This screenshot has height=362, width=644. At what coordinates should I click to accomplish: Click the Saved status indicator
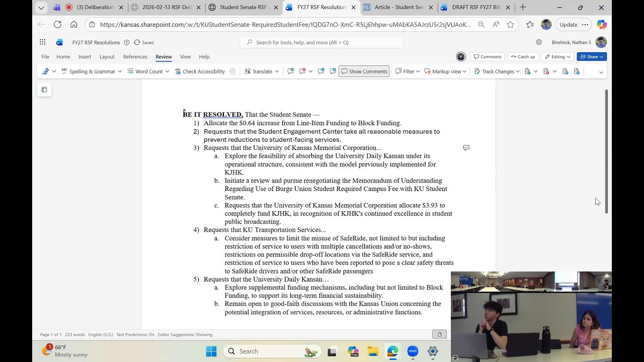click(x=144, y=42)
